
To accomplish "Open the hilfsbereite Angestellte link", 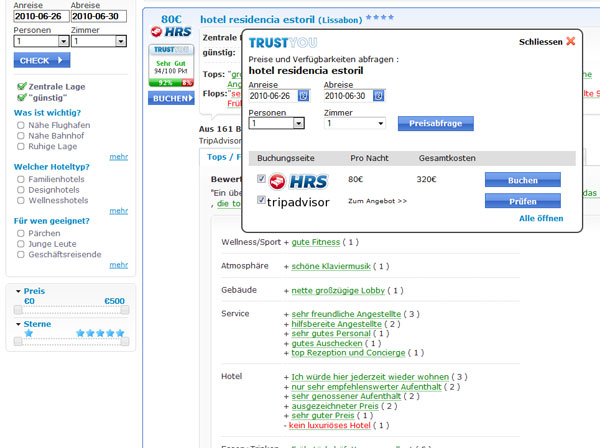I will point(336,324).
